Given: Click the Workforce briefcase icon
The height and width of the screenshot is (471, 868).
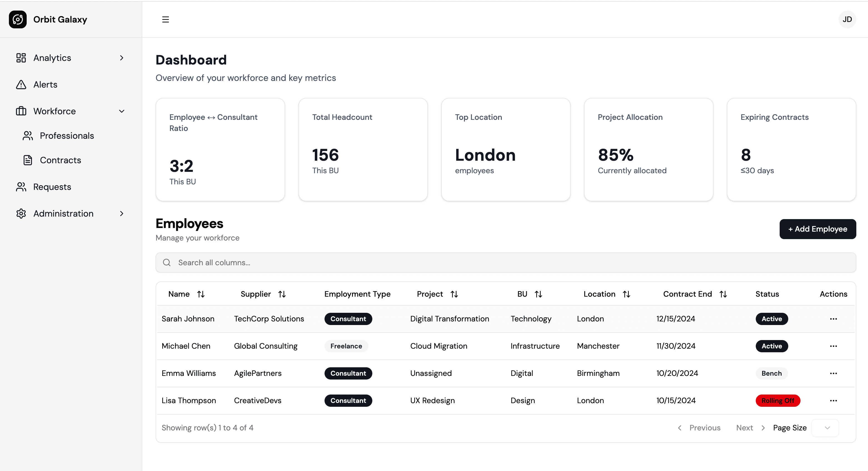Looking at the screenshot, I should click(x=21, y=111).
